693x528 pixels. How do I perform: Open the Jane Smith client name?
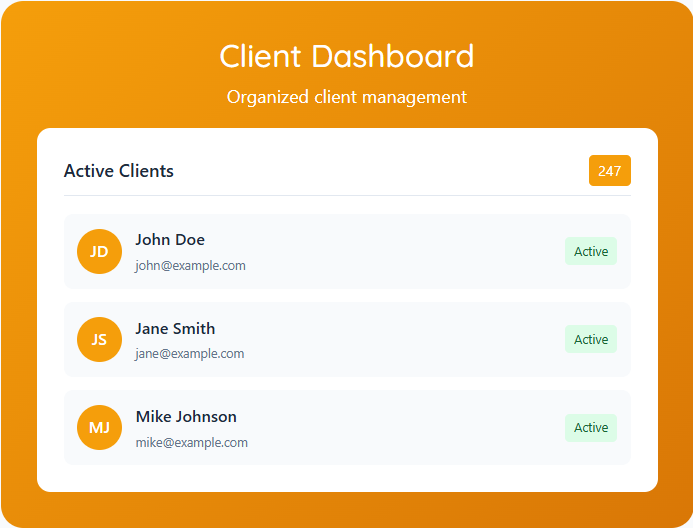(175, 329)
